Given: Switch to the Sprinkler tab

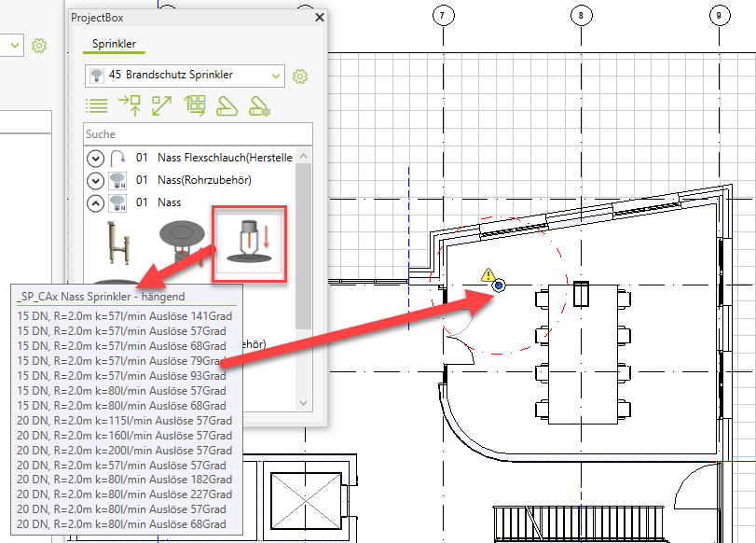Looking at the screenshot, I should [115, 43].
